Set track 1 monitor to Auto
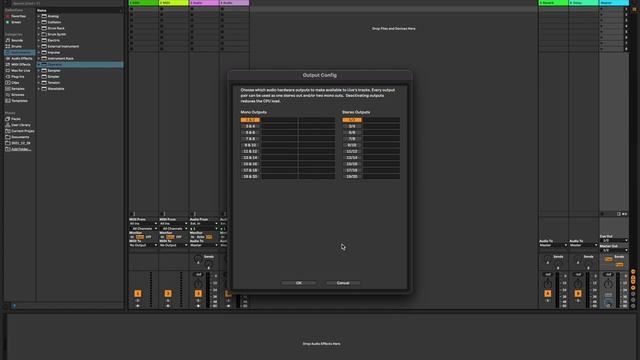640x360 pixels. [x=140, y=237]
